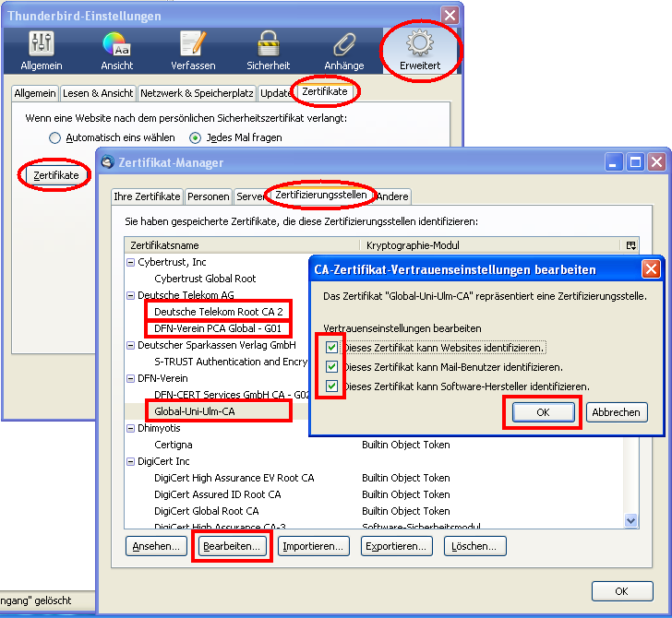
Task: Click the Thunderbird icon in Zertifikat-Manager title bar
Action: click(108, 162)
